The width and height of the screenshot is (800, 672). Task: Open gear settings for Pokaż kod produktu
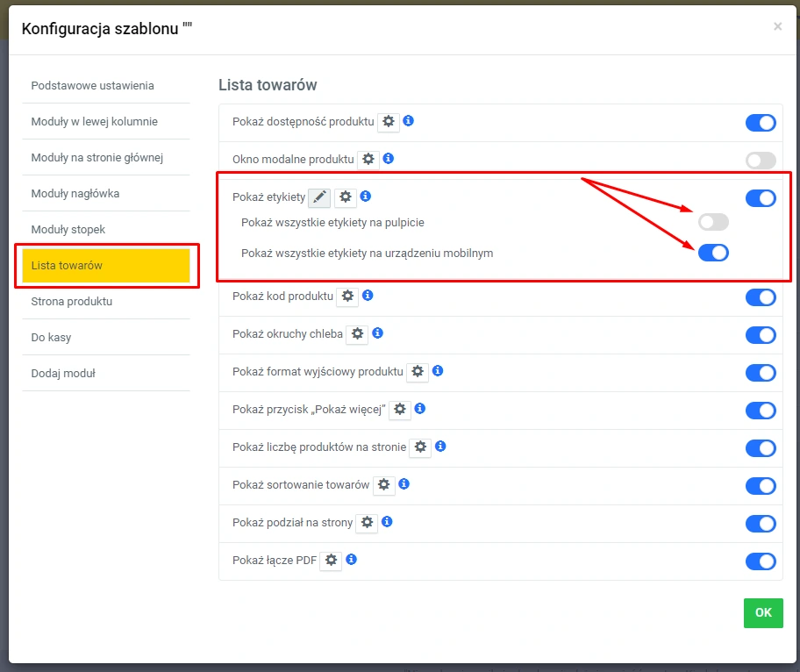[x=348, y=297]
